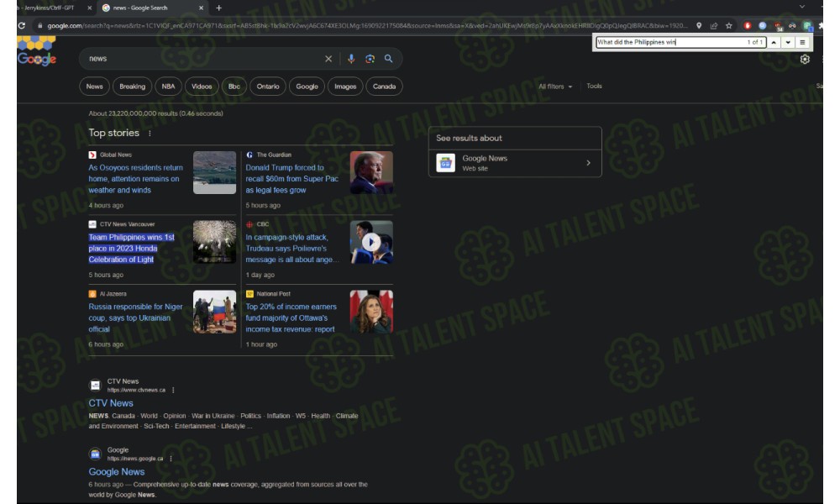The height and width of the screenshot is (504, 840).
Task: Open the extension with the 34 badge
Action: click(x=778, y=26)
